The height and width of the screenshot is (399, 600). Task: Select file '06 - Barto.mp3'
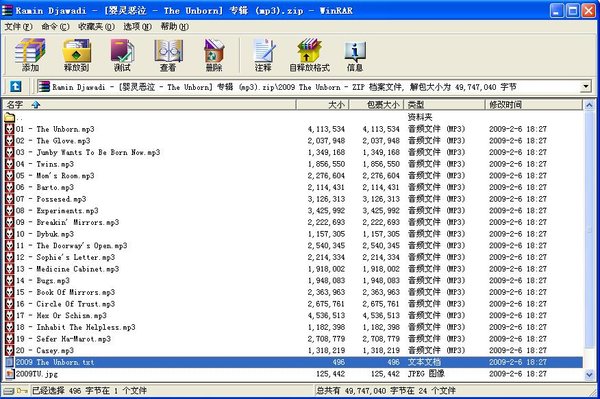click(44, 187)
